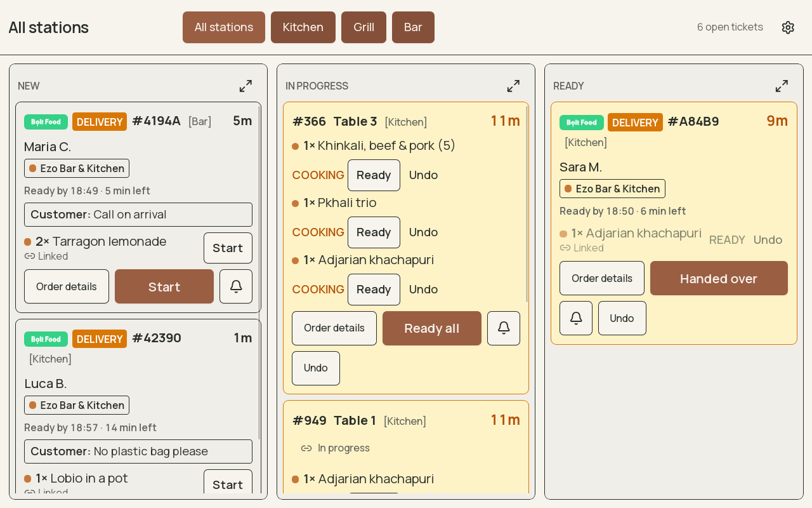Screen dimensions: 812x508
Task: Mark all items ready on ticket #366
Action: coord(432,328)
